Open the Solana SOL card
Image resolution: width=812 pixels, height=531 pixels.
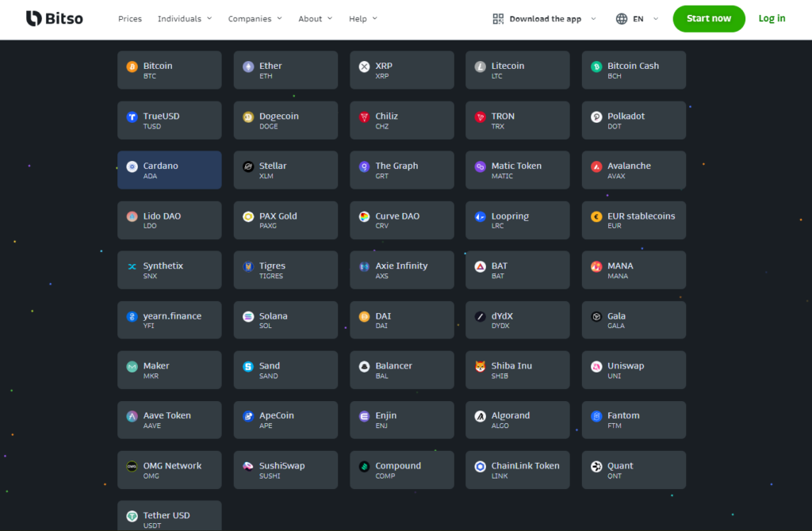click(285, 320)
